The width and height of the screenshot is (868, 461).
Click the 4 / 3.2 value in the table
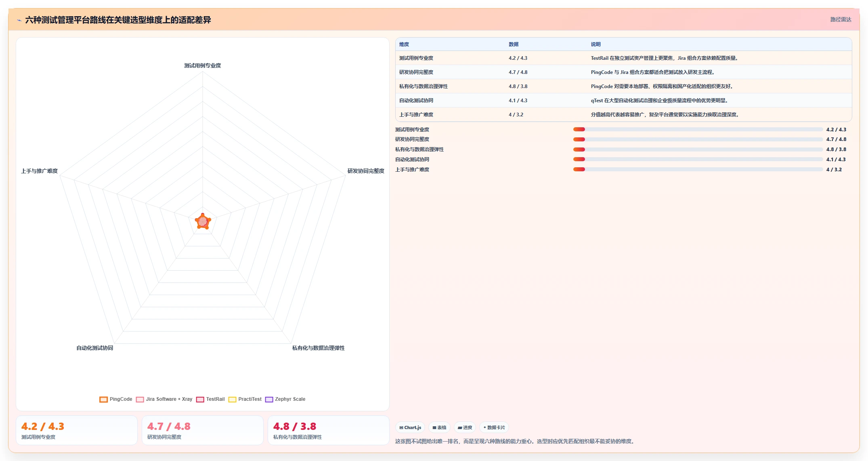[516, 115]
